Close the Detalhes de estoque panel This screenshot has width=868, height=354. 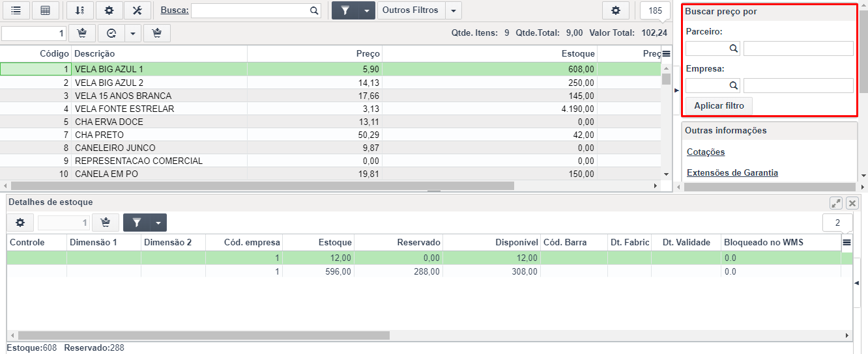(x=852, y=203)
